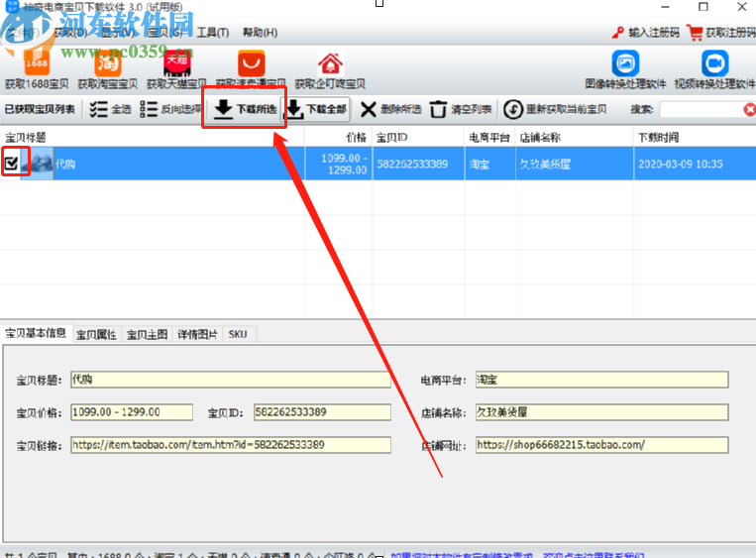Click the 店铺网址 URL field
756x558 pixels.
coord(601,445)
